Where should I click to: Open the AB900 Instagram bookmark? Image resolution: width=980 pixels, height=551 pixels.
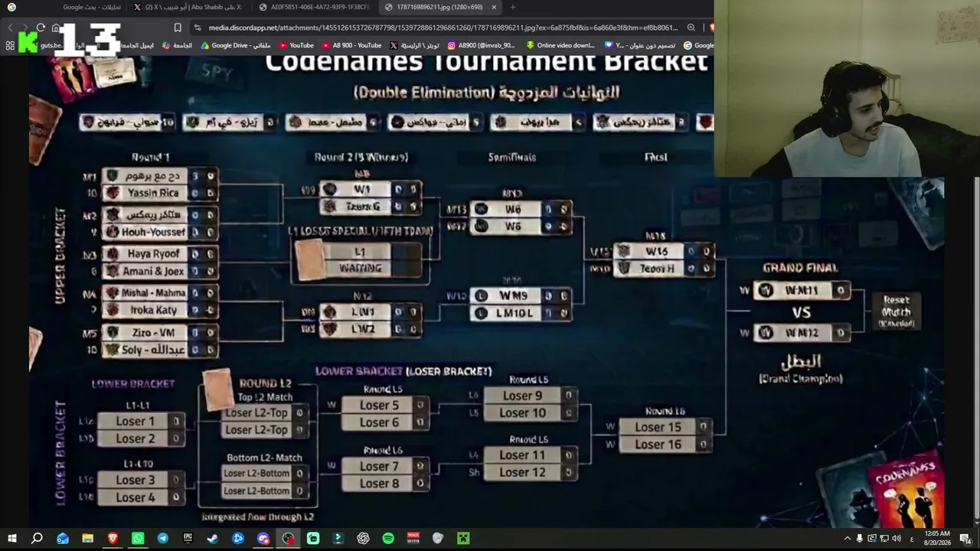tap(482, 45)
